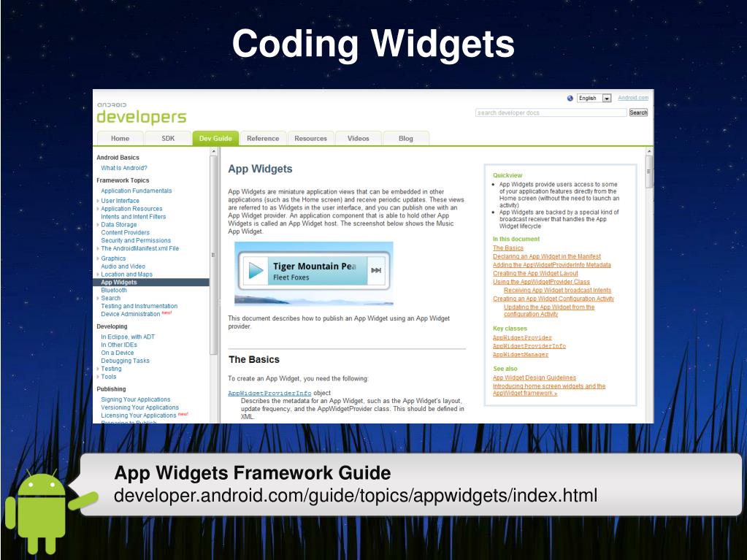
Task: Open Audio and Video sidebar link
Action: (123, 266)
